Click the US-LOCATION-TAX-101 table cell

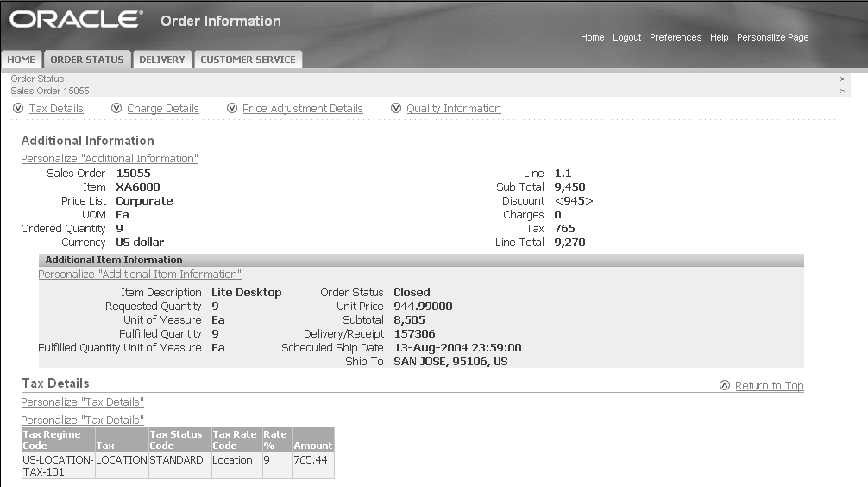point(58,465)
